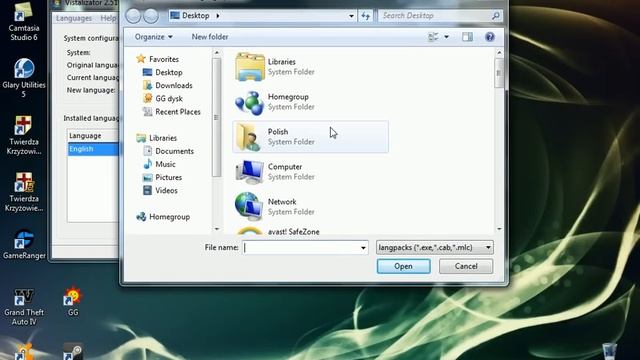Select the GG desktop shortcut
Viewport: 640px width, 360px height.
(x=73, y=302)
